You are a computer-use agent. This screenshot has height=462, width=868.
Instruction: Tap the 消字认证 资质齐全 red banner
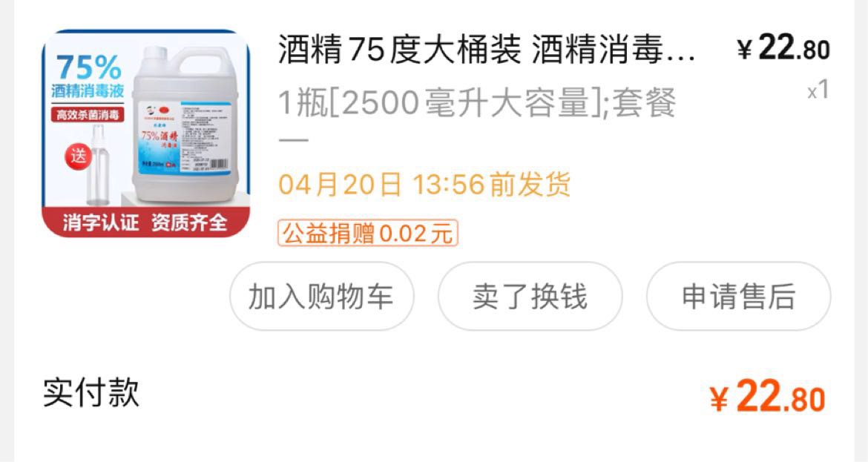[x=145, y=222]
